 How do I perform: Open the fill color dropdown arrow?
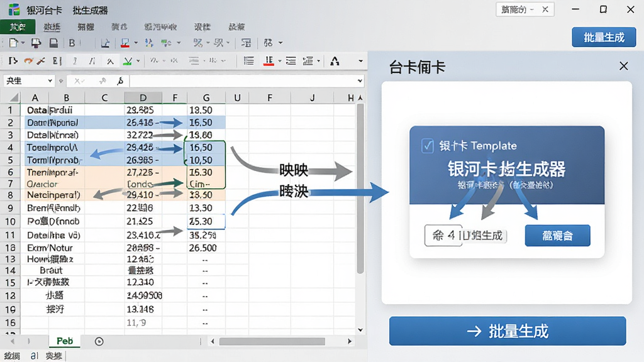click(x=136, y=43)
